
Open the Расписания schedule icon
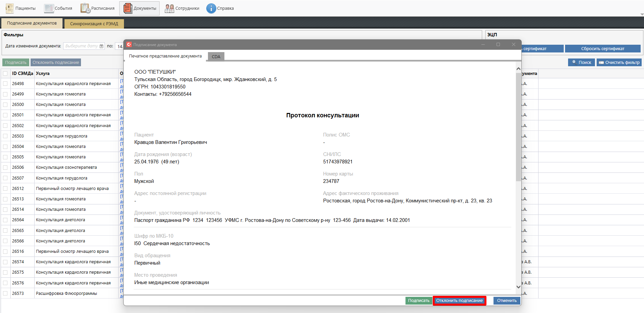85,8
